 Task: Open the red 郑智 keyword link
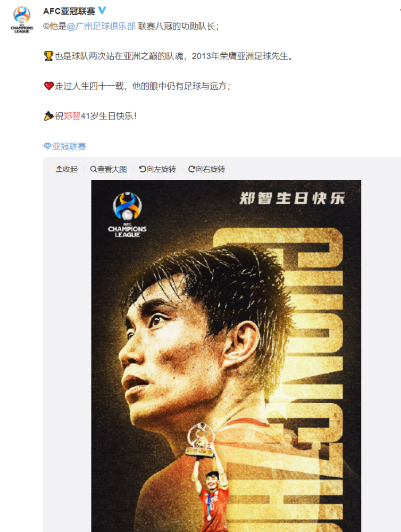pyautogui.click(x=72, y=116)
